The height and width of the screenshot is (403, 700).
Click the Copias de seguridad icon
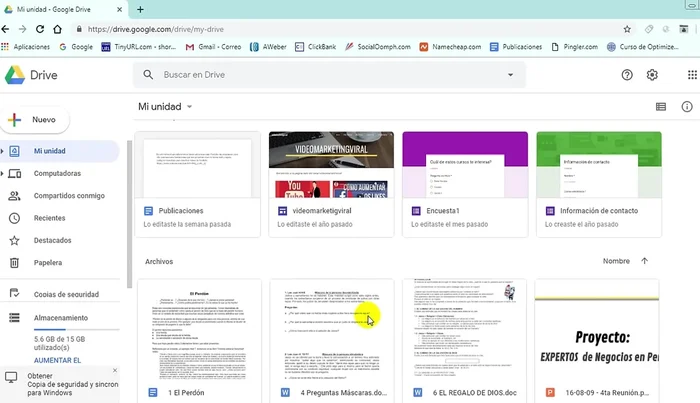click(x=14, y=293)
